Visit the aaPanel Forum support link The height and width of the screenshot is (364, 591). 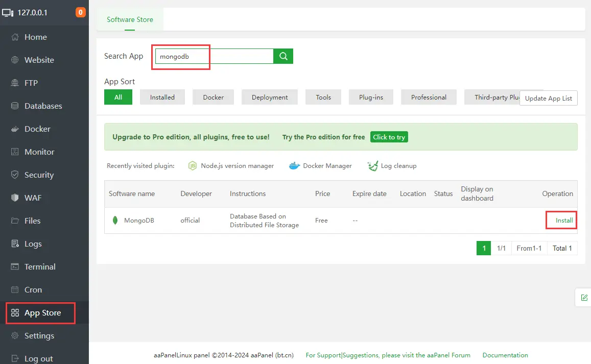click(388, 355)
